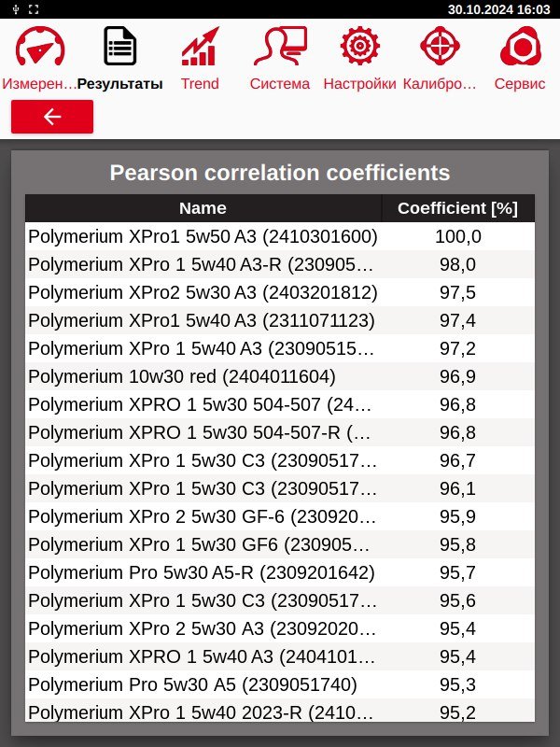Screen dimensions: 560x747
Task: Open the Измерения gauge icon
Action: click(x=39, y=46)
